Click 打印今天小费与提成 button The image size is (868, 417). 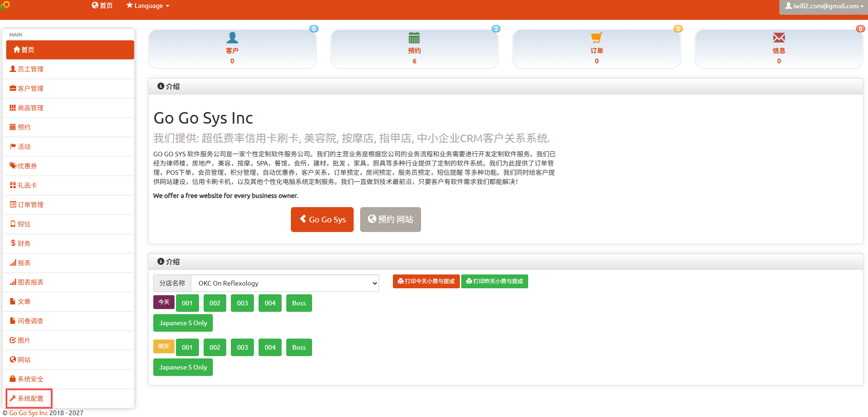[426, 281]
